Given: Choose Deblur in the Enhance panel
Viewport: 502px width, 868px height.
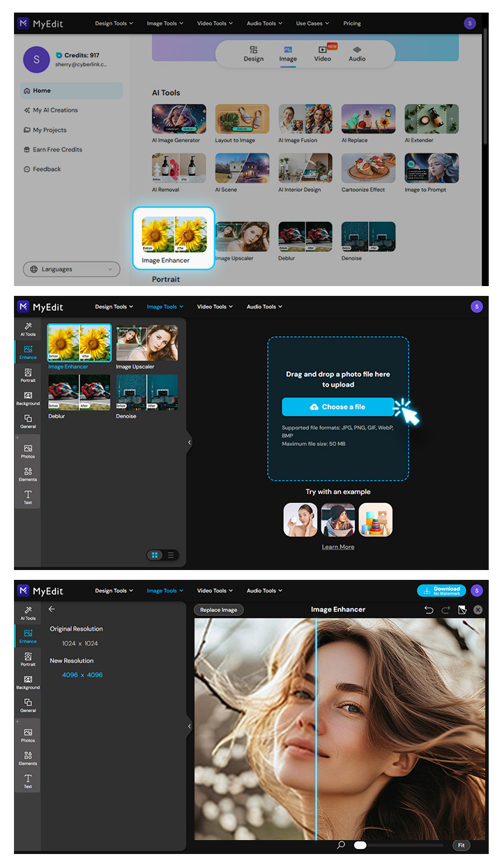Looking at the screenshot, I should pyautogui.click(x=79, y=396).
